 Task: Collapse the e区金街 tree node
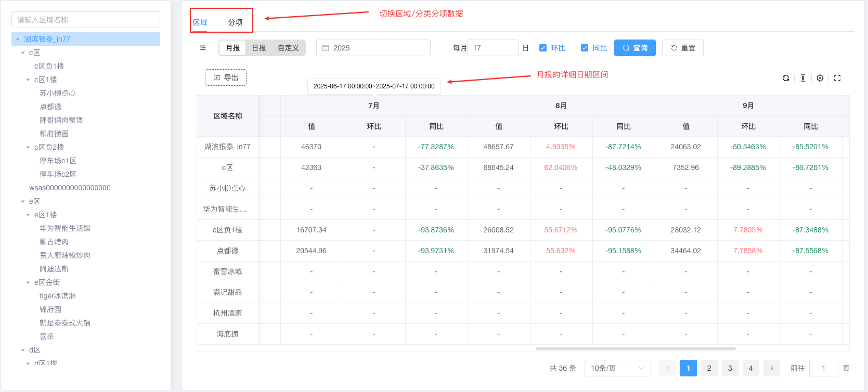[28, 282]
